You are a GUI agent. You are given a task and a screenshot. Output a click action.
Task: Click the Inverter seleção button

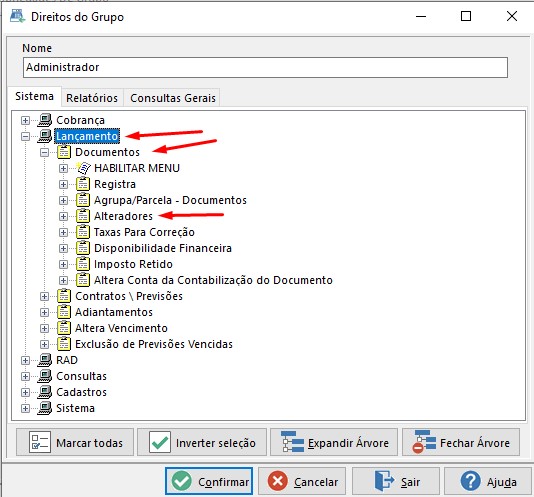coord(202,442)
